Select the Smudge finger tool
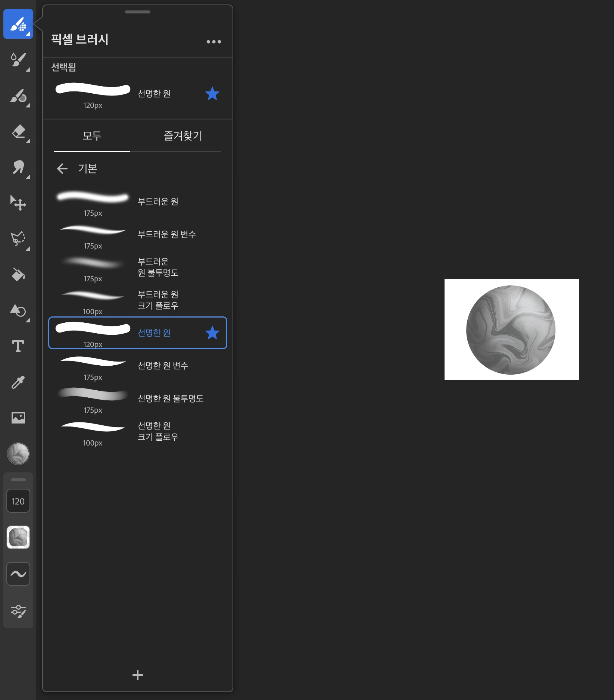This screenshot has width=614, height=700. [18, 167]
